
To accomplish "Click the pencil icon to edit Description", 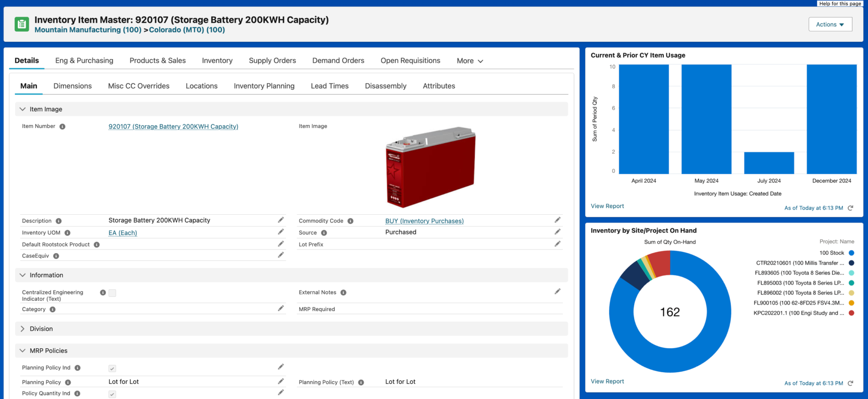I will coord(281,220).
